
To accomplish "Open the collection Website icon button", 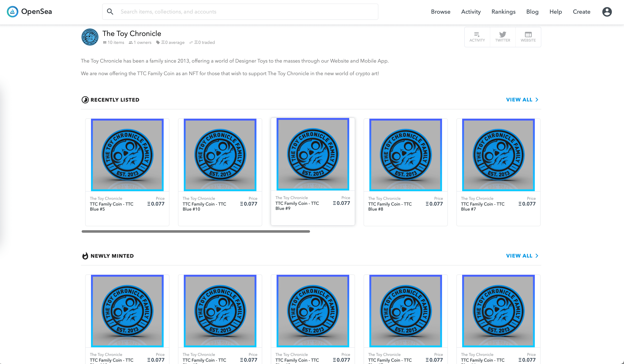I will [x=528, y=37].
